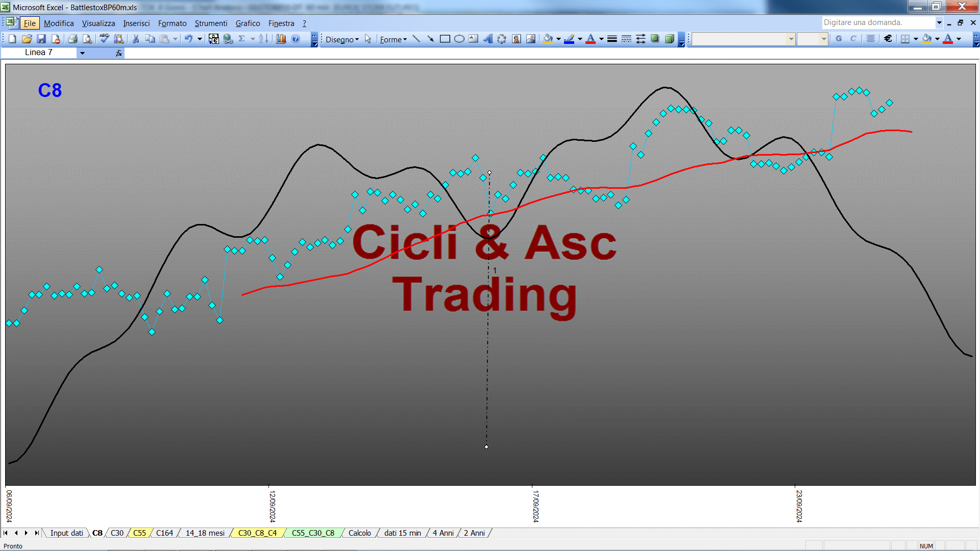This screenshot has width=980, height=551.
Task: Switch to the Input dati sheet tab
Action: coord(66,533)
